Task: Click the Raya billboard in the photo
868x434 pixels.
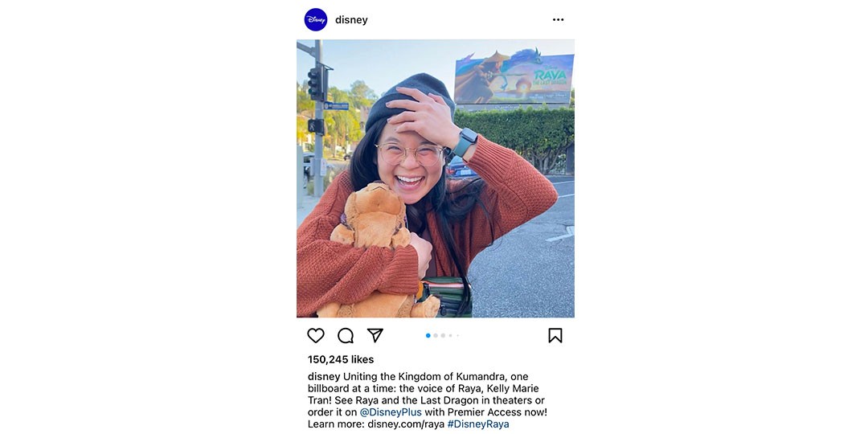Action: 514,77
